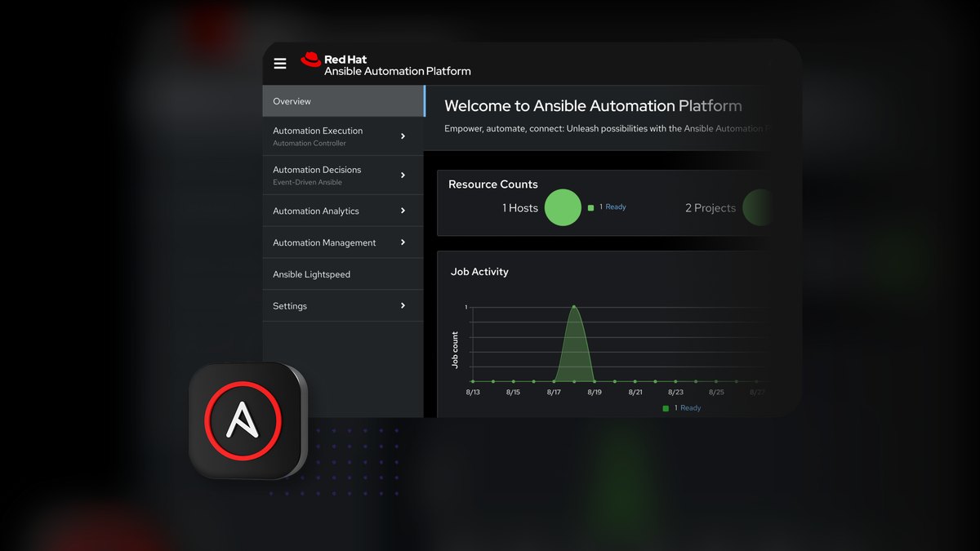Expand the Settings chevron

(x=403, y=306)
